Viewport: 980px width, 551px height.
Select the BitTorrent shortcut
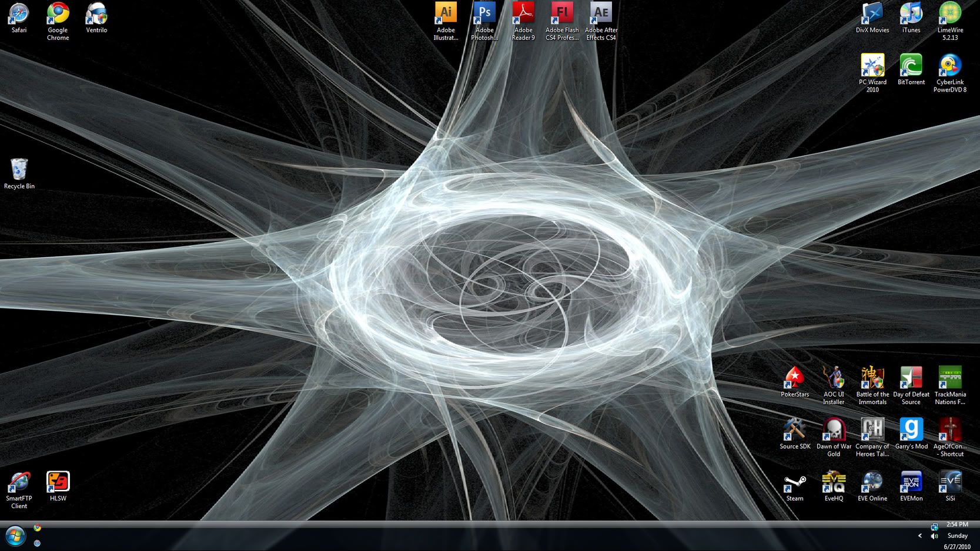click(911, 69)
